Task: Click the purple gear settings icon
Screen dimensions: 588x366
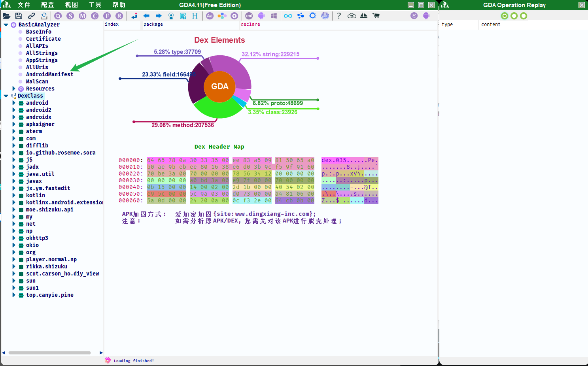Action: pos(234,16)
